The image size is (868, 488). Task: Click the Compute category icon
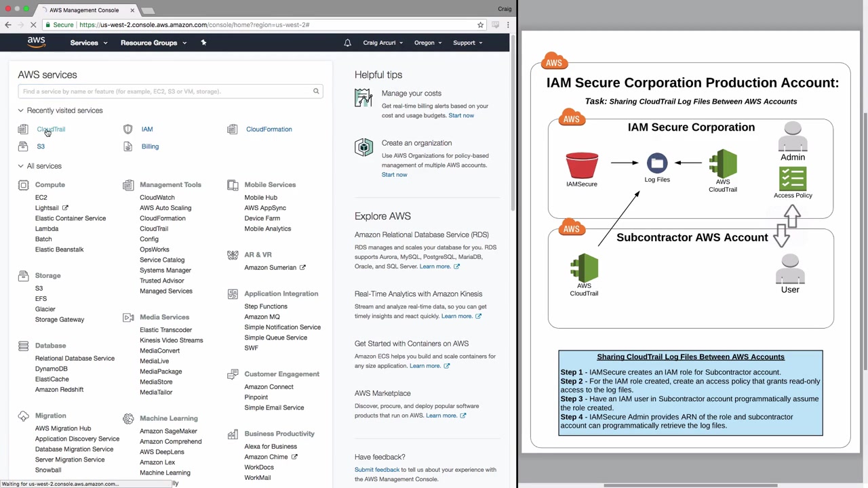point(24,185)
